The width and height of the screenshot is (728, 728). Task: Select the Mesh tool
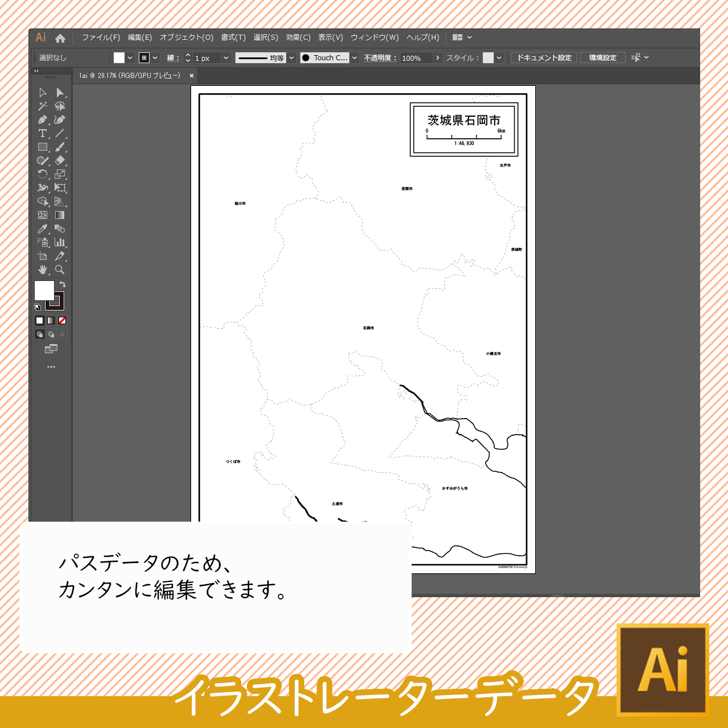(43, 215)
